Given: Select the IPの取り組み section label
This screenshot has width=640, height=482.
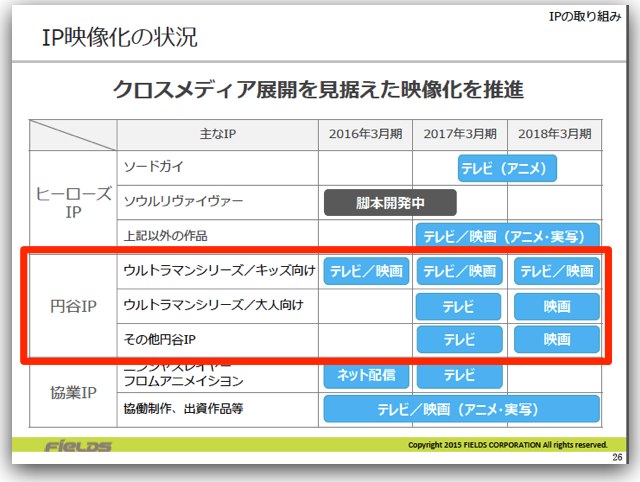Looking at the screenshot, I should tap(585, 16).
